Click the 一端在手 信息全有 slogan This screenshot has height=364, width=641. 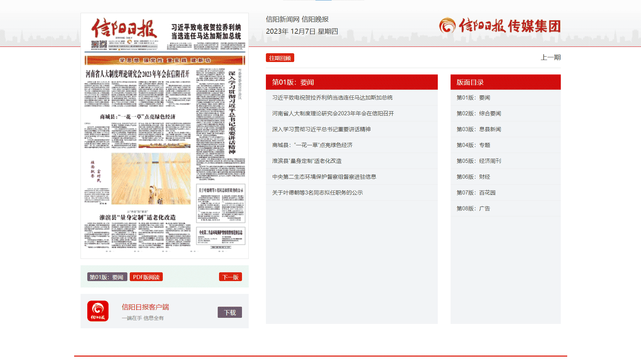(x=143, y=318)
